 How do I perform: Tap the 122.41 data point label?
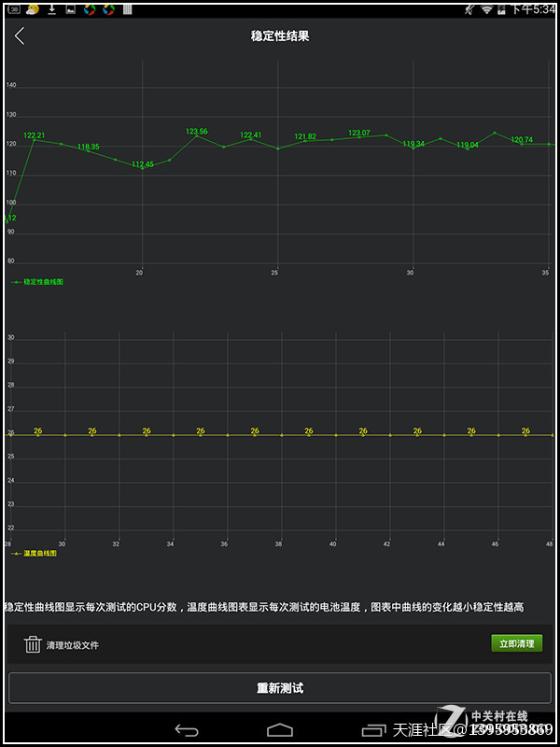pyautogui.click(x=251, y=135)
